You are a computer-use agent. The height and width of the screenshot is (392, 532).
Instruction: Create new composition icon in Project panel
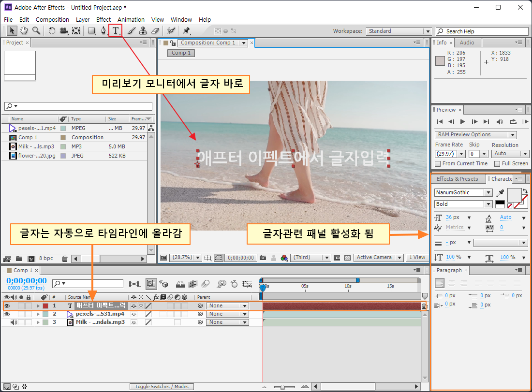[x=31, y=259]
